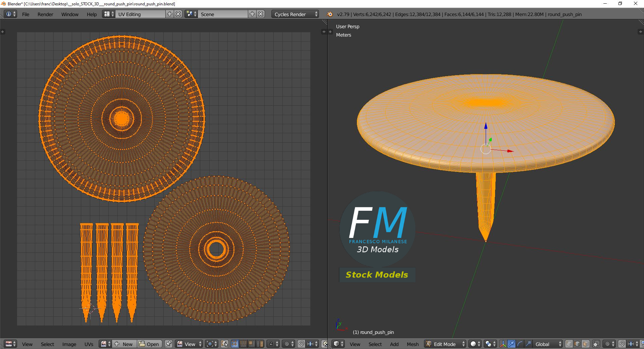The image size is (644, 349).
Task: Select UV face selection mode
Action: click(x=252, y=344)
